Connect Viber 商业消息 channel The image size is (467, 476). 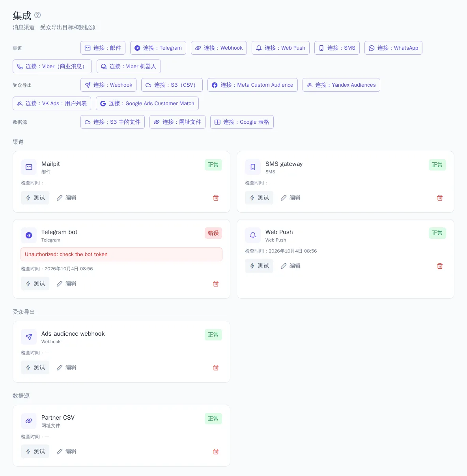(x=52, y=67)
